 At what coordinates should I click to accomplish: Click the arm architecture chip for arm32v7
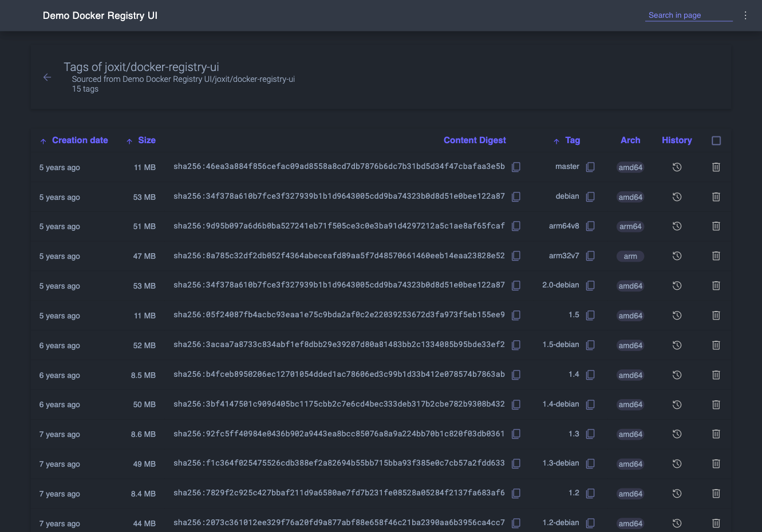[630, 257]
